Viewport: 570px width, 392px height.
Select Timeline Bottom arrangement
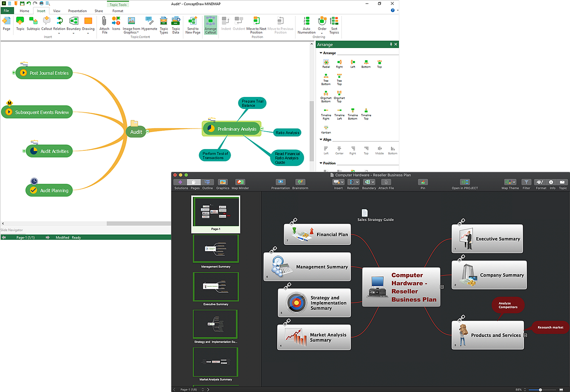tap(352, 113)
